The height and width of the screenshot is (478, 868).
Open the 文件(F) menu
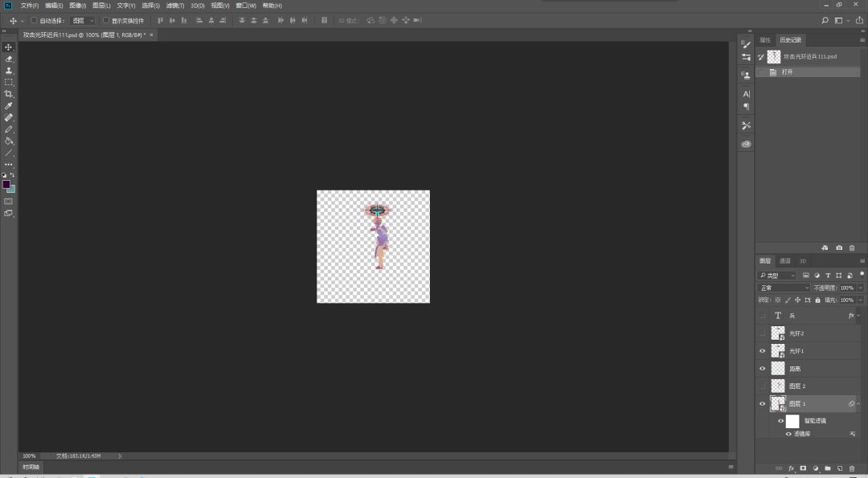tap(30, 6)
